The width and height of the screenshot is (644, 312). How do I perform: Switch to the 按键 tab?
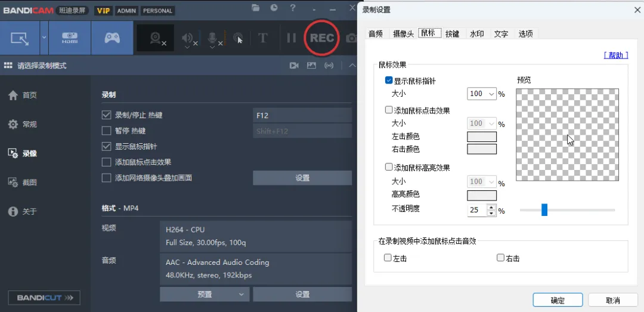click(452, 34)
